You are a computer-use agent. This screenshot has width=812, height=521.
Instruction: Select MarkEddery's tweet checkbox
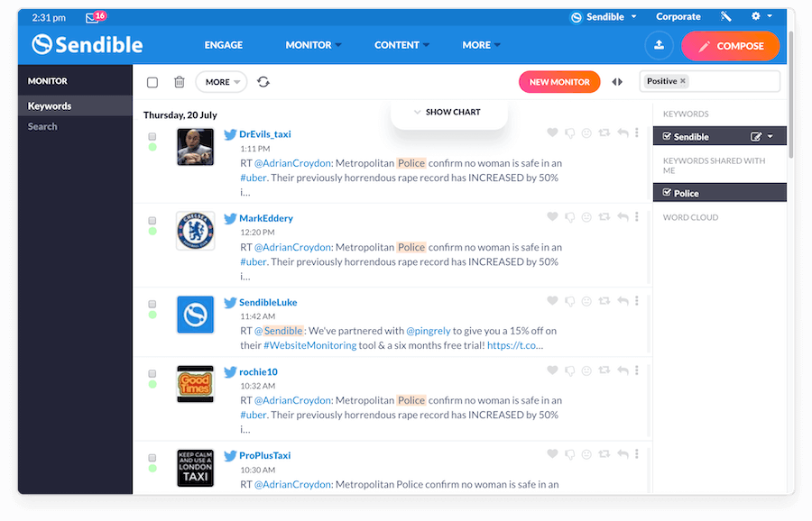click(x=152, y=221)
